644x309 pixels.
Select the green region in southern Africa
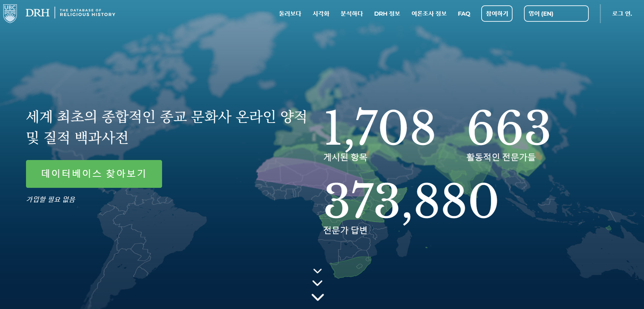[x=351, y=268]
